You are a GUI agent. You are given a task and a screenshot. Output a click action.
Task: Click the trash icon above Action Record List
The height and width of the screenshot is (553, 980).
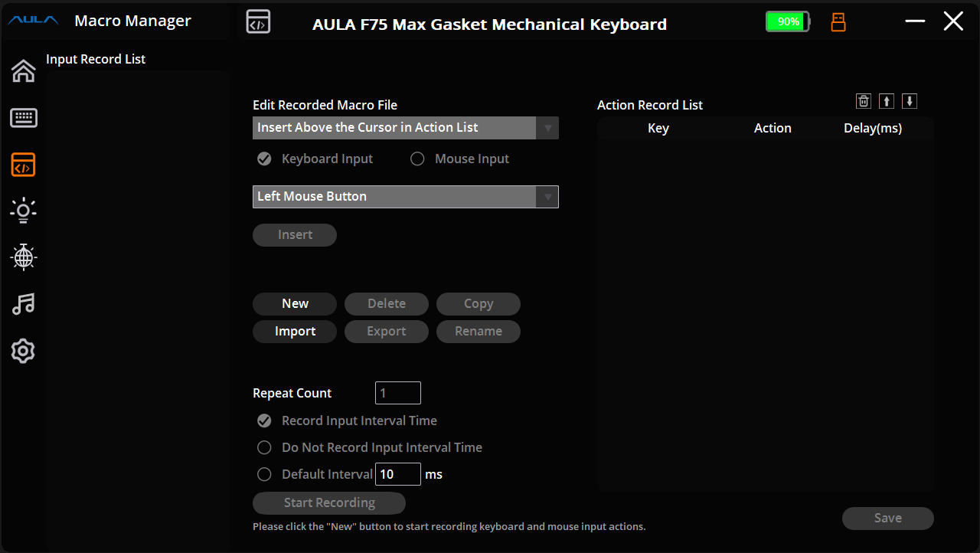(x=864, y=101)
